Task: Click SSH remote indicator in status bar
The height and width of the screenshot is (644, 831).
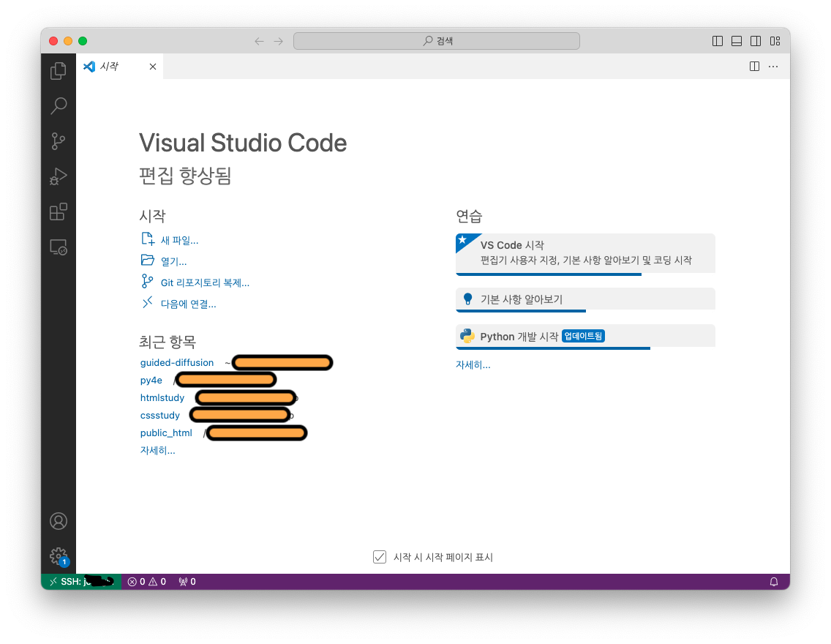Action: click(x=81, y=582)
